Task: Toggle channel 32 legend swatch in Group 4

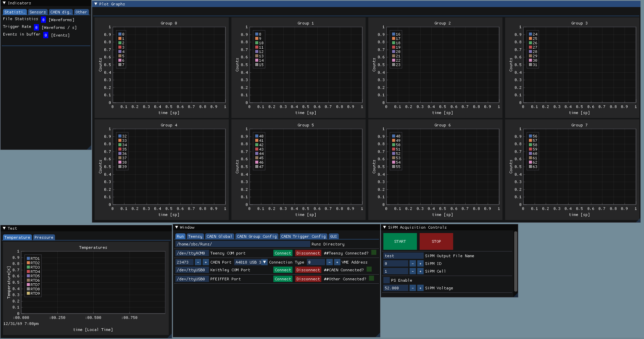Action: (x=120, y=136)
